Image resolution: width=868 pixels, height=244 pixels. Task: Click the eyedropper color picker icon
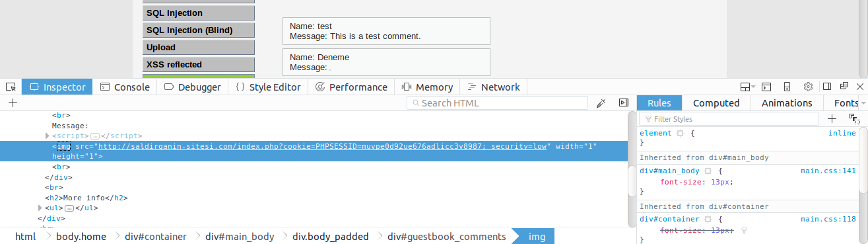click(601, 103)
